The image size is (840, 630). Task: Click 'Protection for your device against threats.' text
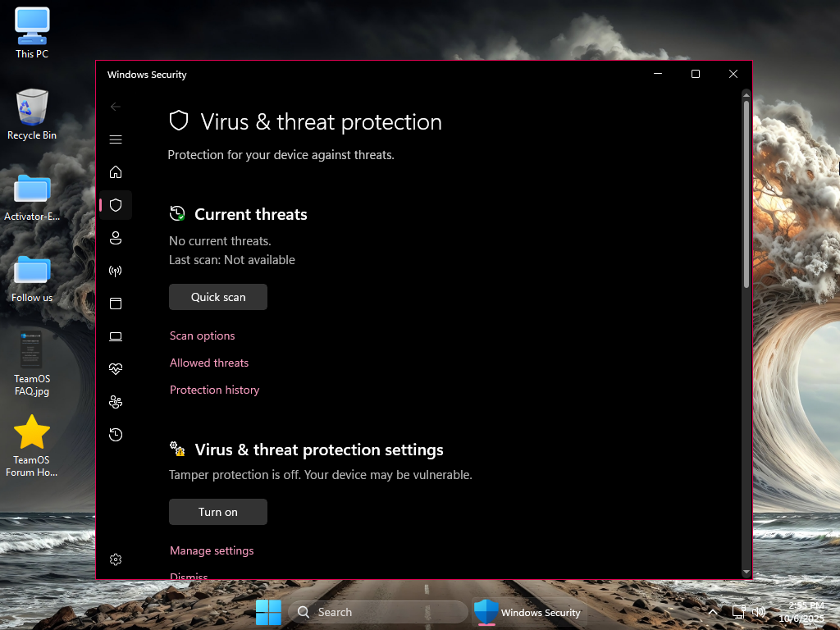[281, 155]
